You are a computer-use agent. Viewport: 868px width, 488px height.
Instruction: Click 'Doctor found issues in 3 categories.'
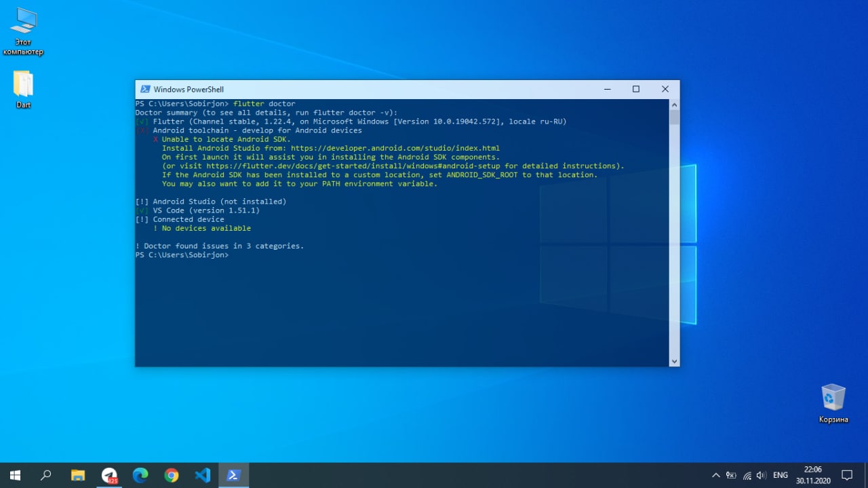click(220, 246)
